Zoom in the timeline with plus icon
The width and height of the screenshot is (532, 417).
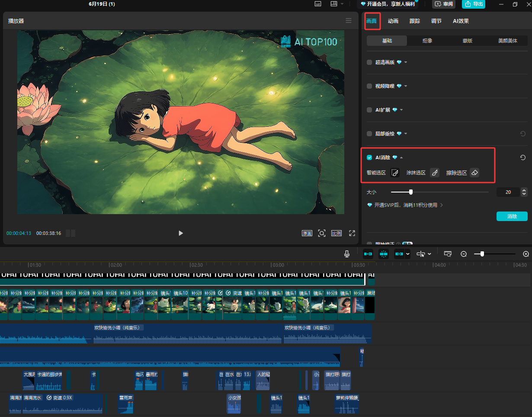526,254
